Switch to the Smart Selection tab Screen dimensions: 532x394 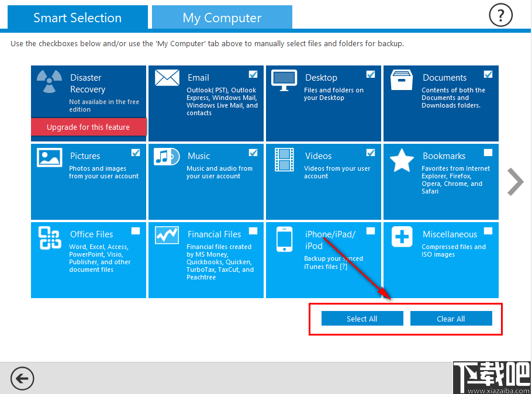[77, 18]
